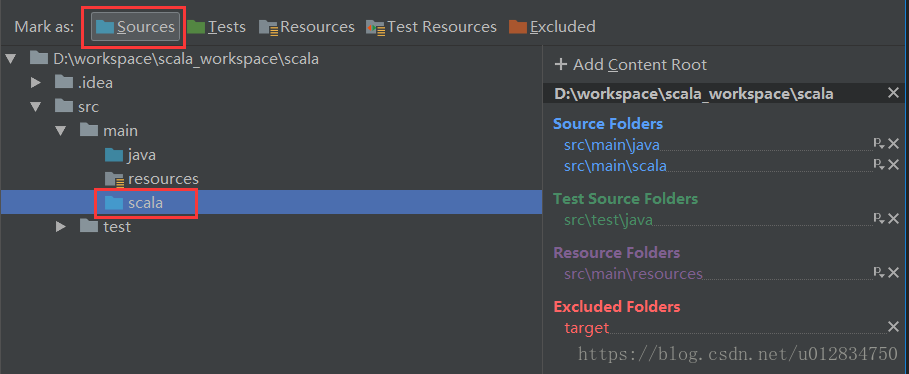Mark folder as Test Resources
The height and width of the screenshot is (374, 909).
pos(431,27)
